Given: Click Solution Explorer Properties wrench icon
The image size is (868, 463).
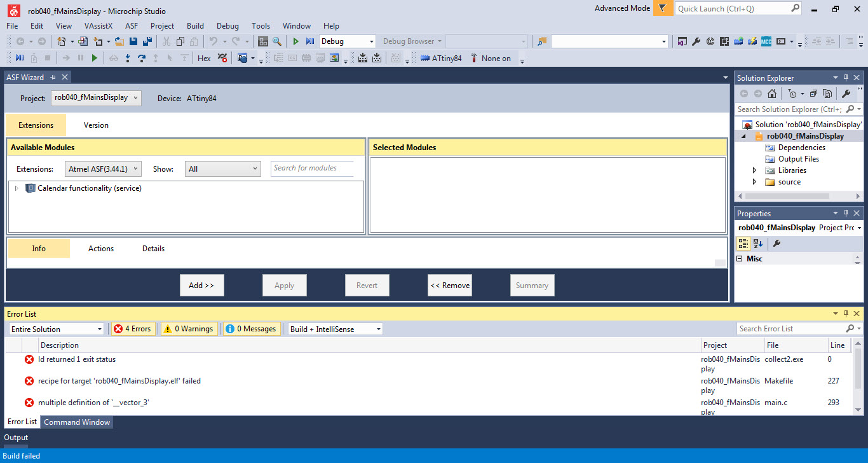Looking at the screenshot, I should pyautogui.click(x=846, y=93).
